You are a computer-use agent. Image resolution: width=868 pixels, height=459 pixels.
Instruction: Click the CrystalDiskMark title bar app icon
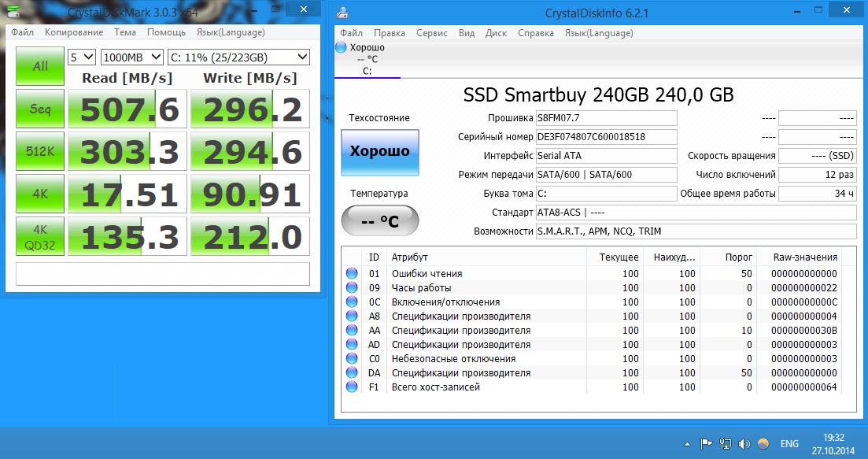tap(12, 11)
